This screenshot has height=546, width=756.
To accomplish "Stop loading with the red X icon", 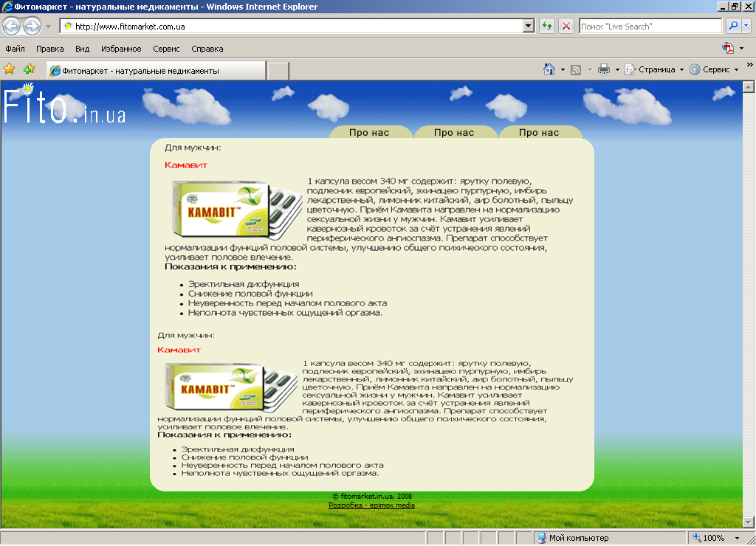I will (566, 26).
